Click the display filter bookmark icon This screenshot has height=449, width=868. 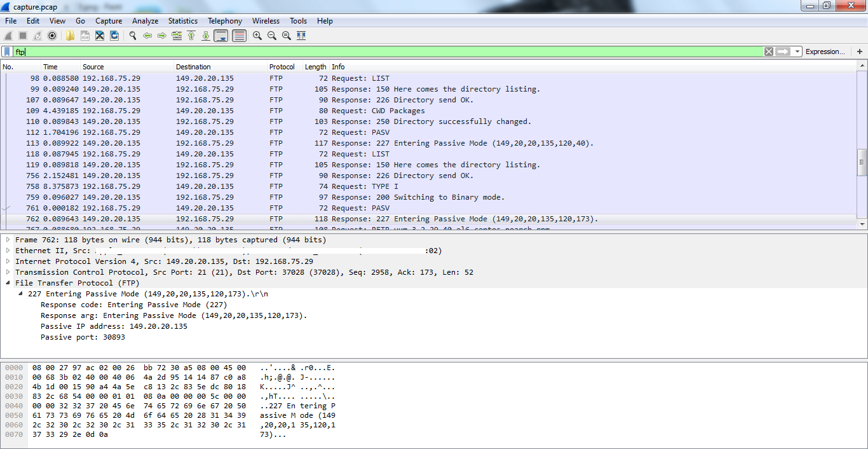click(x=7, y=52)
